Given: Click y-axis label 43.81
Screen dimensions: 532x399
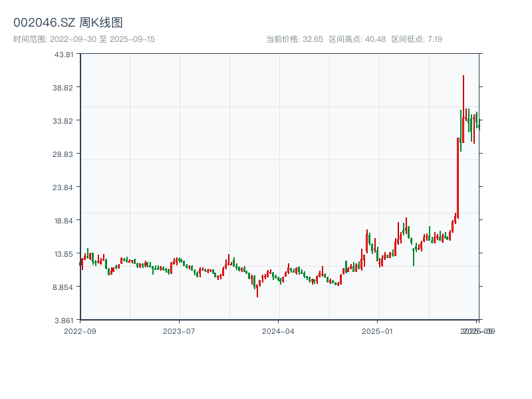Looking at the screenshot, I should [64, 55].
